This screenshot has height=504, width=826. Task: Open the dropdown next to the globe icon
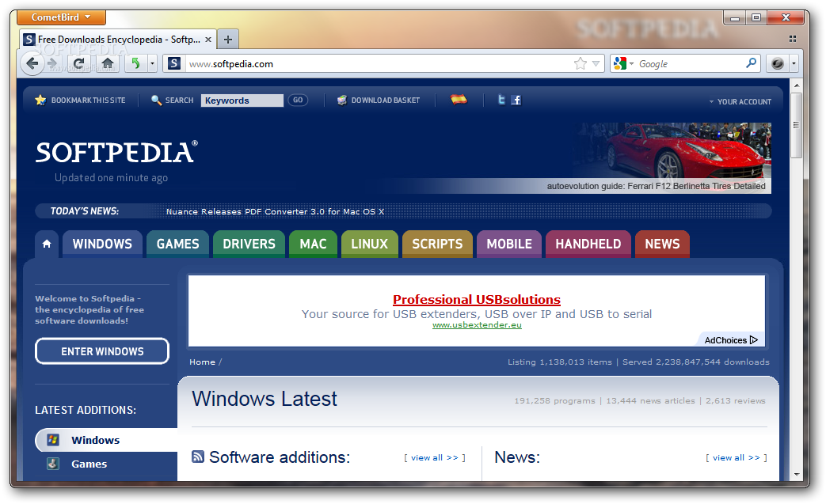[794, 63]
